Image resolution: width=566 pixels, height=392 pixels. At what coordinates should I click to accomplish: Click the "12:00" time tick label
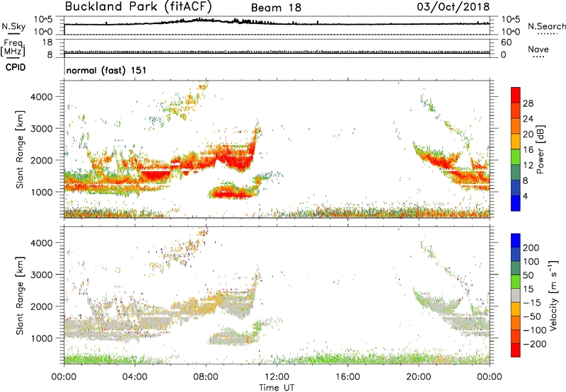pyautogui.click(x=277, y=377)
